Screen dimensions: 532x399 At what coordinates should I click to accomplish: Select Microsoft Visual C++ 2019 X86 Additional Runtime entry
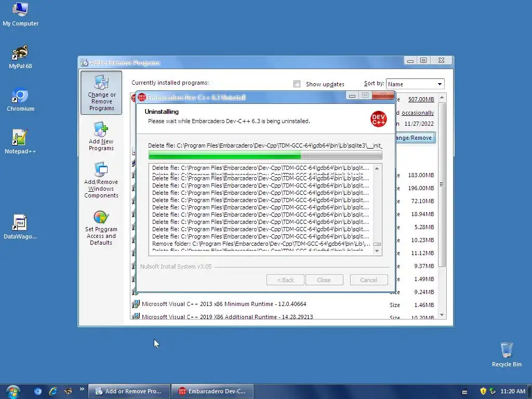click(228, 316)
